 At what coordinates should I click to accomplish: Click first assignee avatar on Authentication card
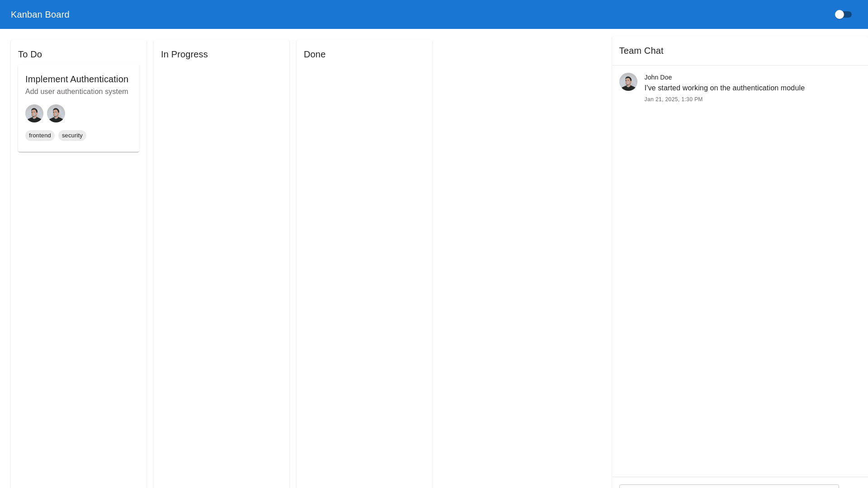[34, 113]
